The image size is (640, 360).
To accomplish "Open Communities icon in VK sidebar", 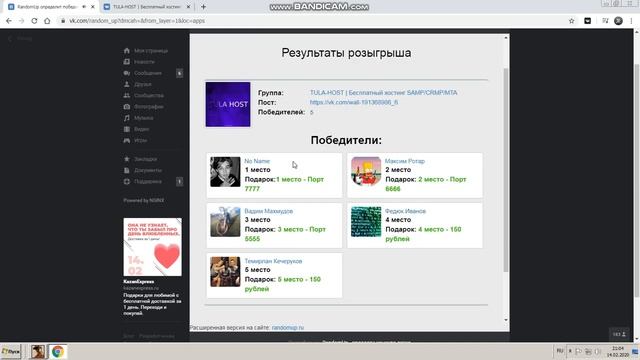I will click(127, 96).
